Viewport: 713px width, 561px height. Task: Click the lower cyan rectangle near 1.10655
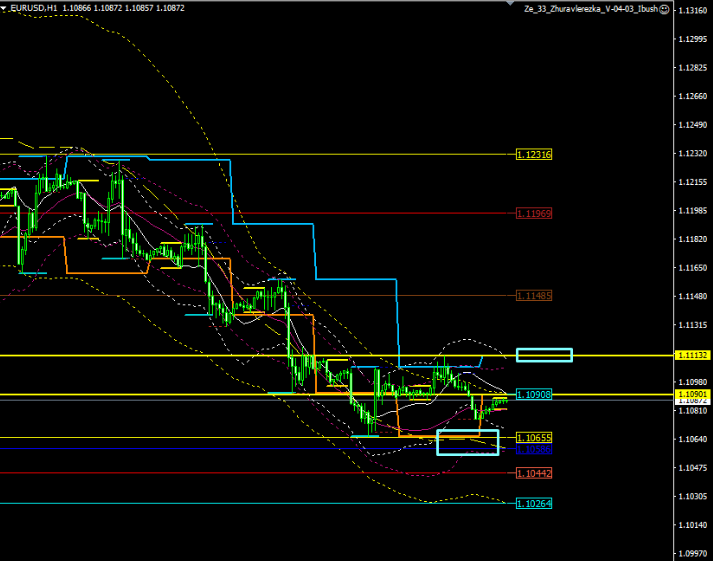coord(467,442)
